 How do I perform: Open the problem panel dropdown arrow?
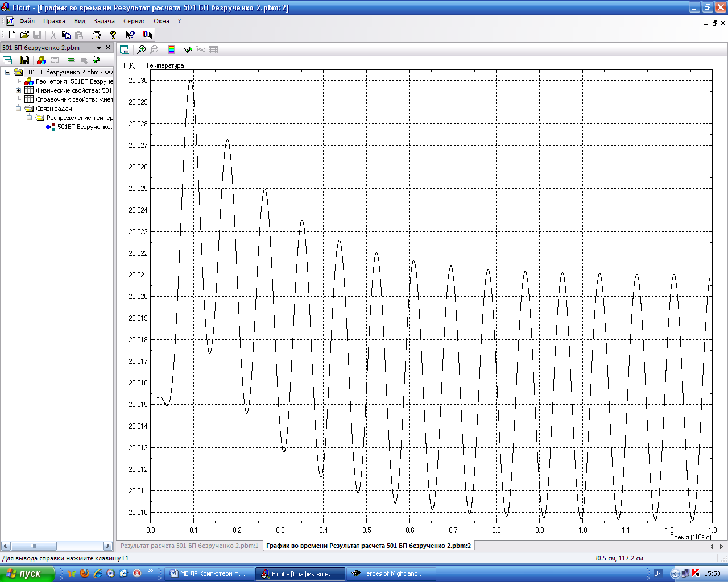pyautogui.click(x=98, y=48)
